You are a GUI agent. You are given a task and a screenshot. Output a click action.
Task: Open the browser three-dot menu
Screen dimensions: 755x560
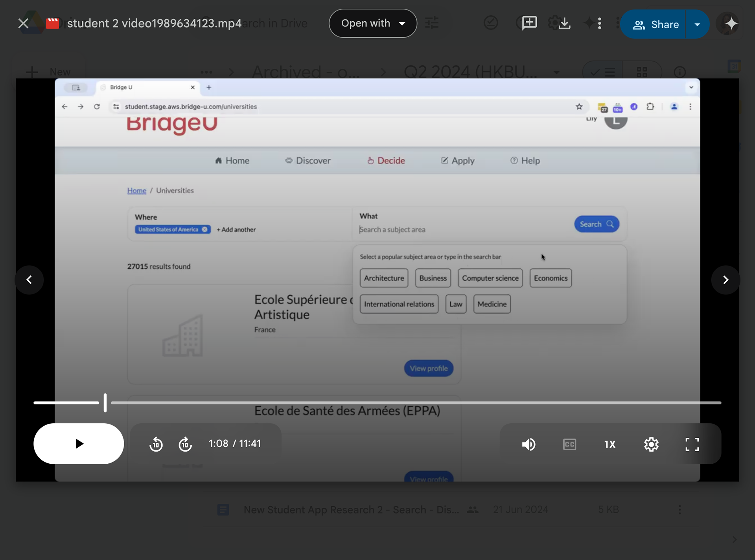pyautogui.click(x=690, y=106)
